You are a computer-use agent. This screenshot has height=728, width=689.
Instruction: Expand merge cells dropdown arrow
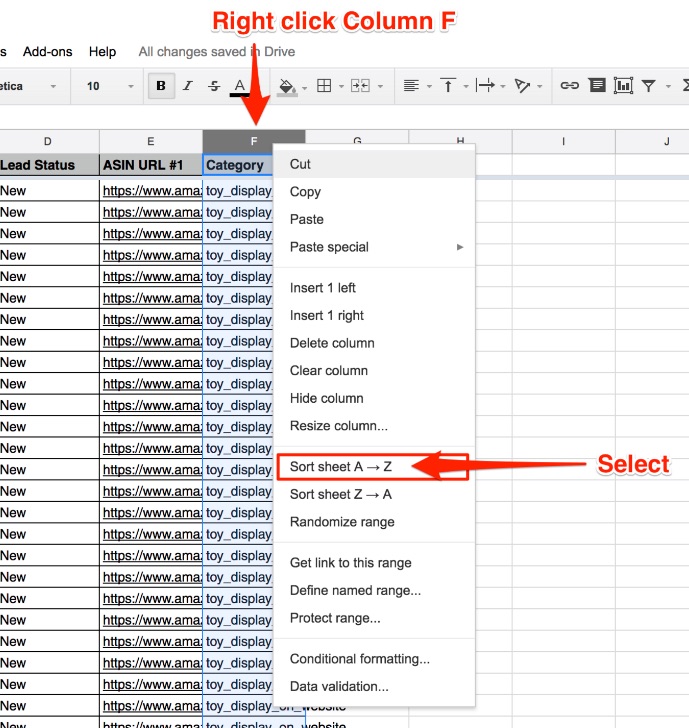click(380, 86)
